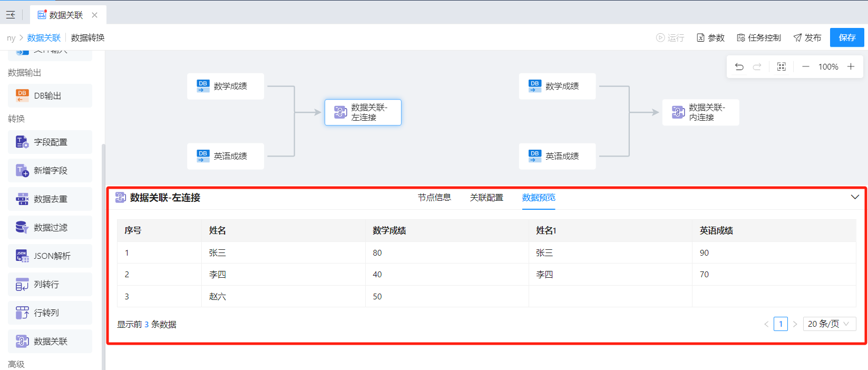This screenshot has width=868, height=370.
Task: Zoom out with the minus icon
Action: (805, 67)
